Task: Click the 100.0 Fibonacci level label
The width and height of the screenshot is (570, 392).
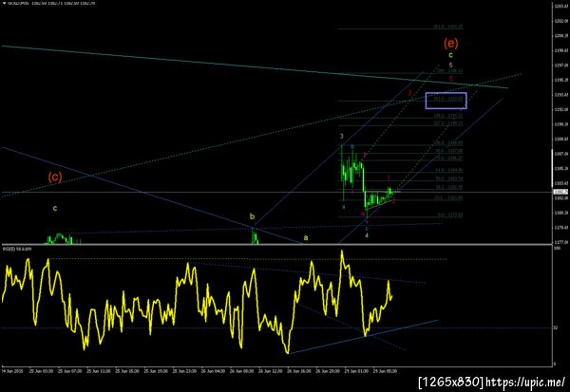Action: (x=448, y=142)
